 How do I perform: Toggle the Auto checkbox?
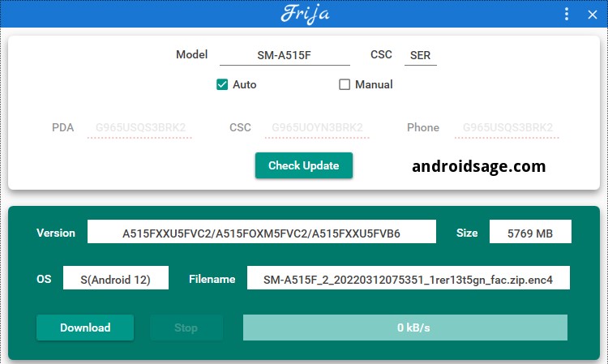coord(222,84)
